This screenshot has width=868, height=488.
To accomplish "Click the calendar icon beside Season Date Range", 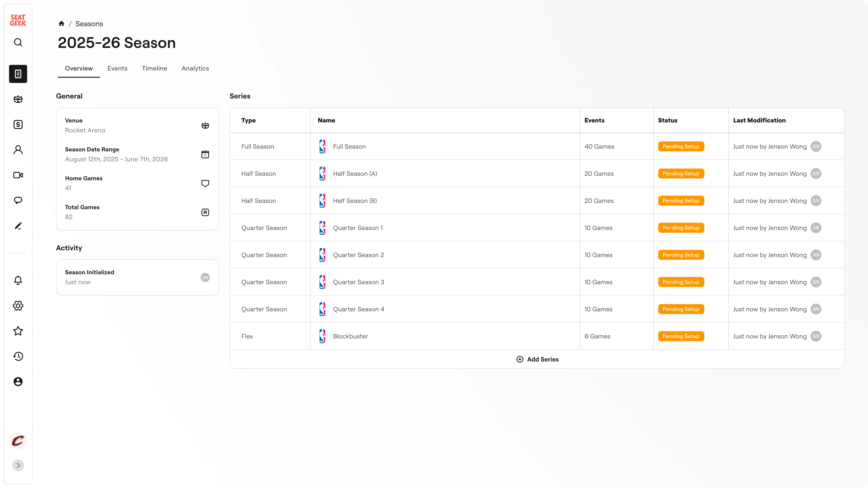I will click(x=205, y=154).
